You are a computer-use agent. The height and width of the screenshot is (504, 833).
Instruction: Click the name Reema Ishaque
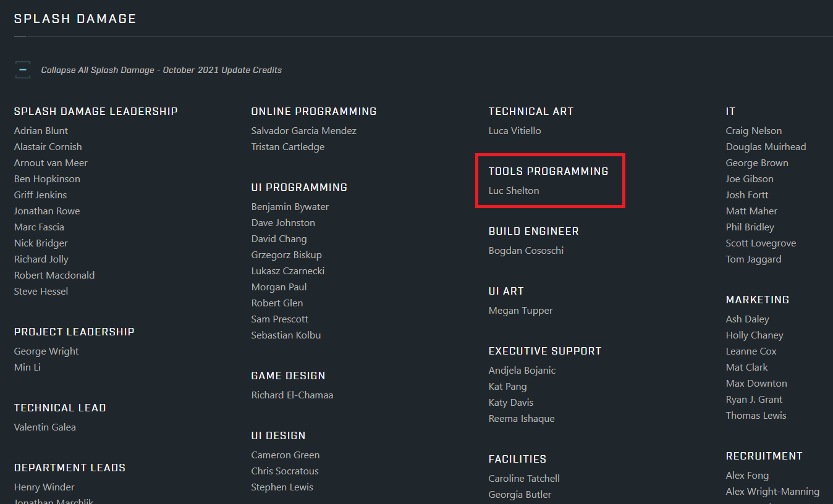click(x=522, y=419)
